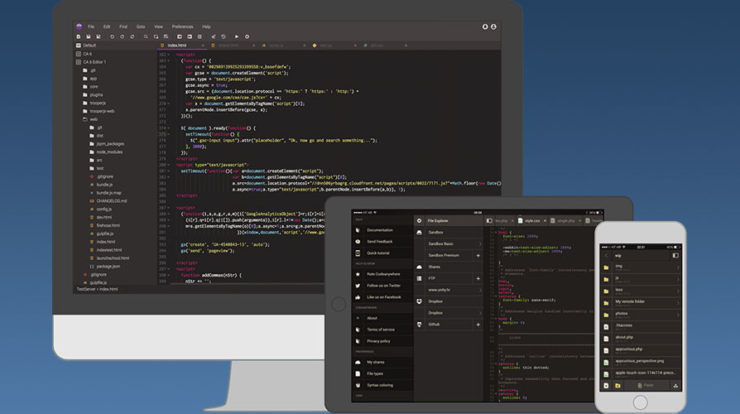This screenshot has width=740, height=414.
Task: Click the plus button beside Sandbox Premium
Action: pyautogui.click(x=478, y=255)
